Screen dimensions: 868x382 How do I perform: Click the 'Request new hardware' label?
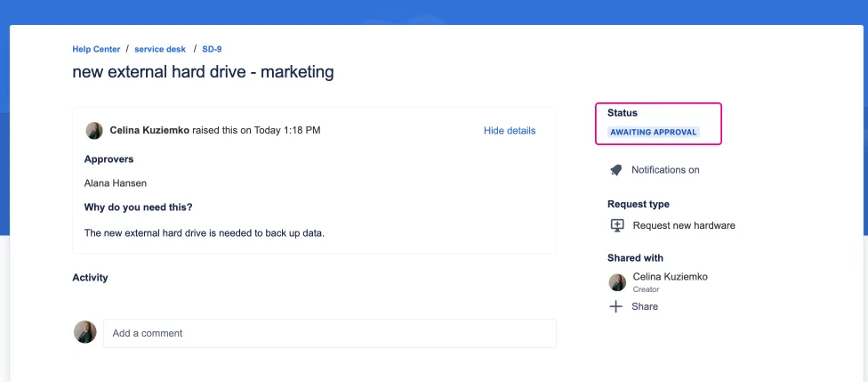click(x=684, y=225)
